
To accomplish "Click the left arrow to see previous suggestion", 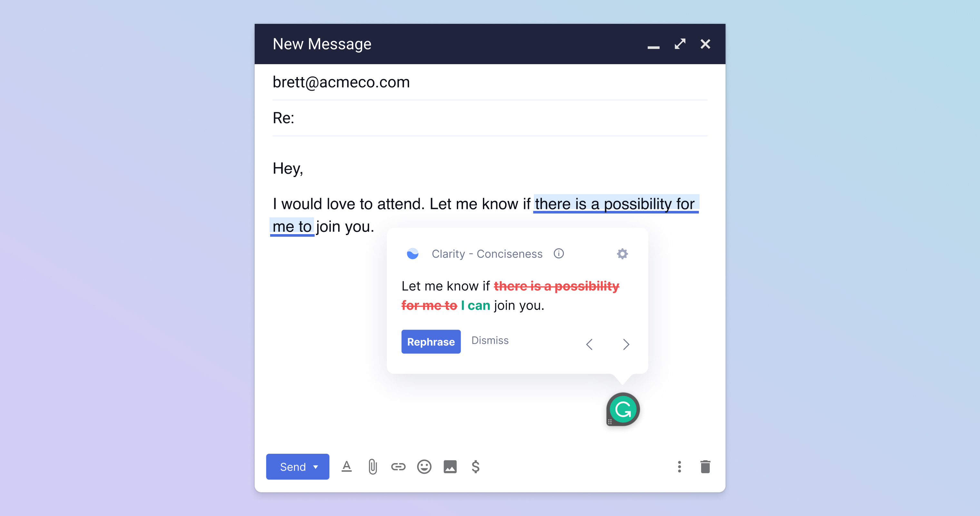I will [x=590, y=343].
